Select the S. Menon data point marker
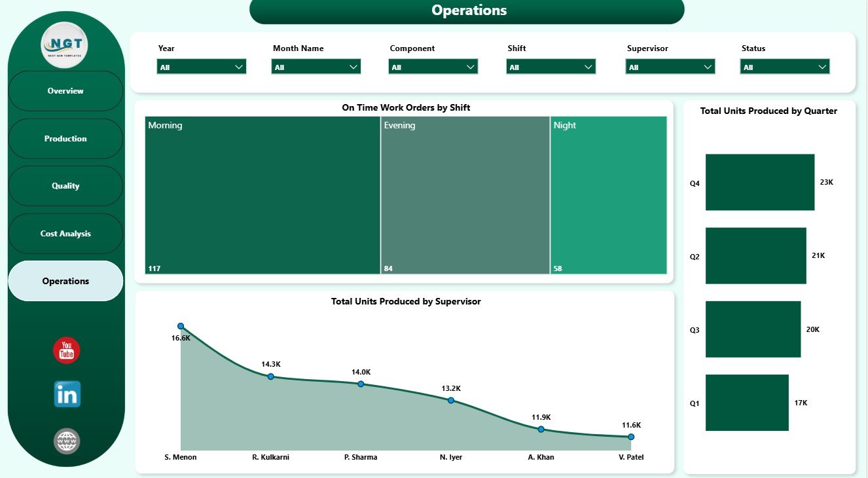 click(181, 326)
